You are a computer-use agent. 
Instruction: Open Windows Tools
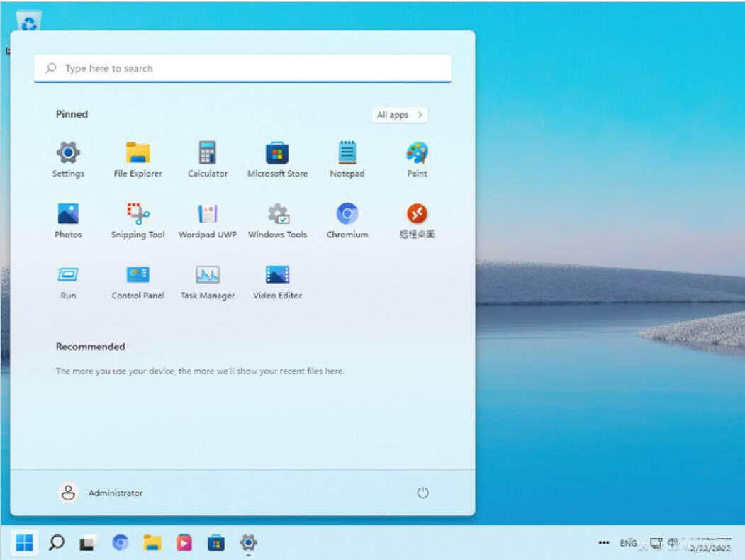(x=277, y=220)
